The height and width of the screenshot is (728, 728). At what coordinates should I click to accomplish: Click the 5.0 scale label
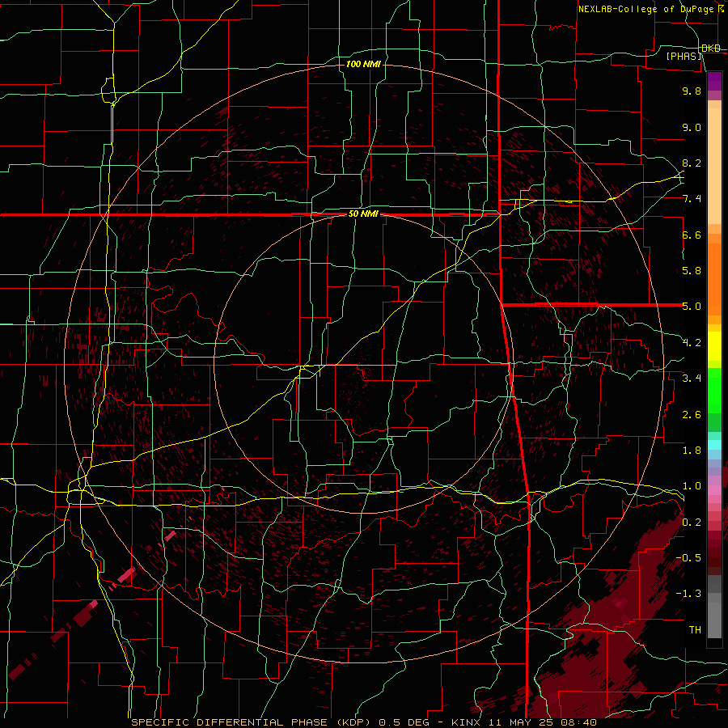click(692, 307)
